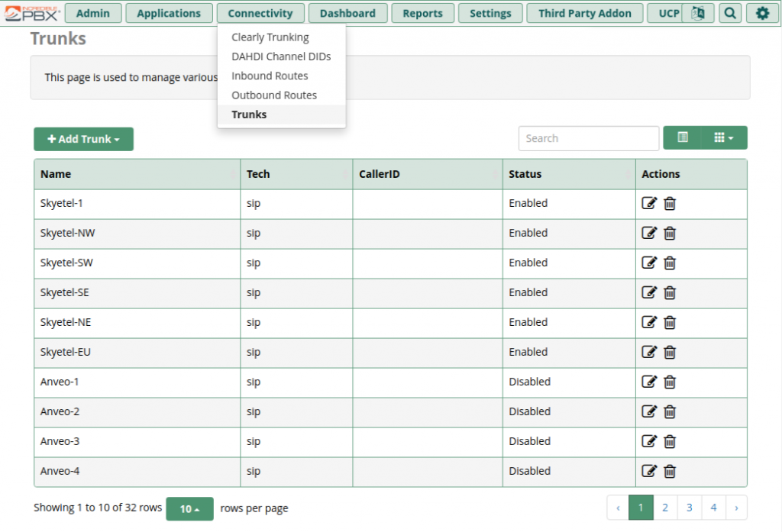Edit the Anveo-2 trunk

[x=649, y=411]
